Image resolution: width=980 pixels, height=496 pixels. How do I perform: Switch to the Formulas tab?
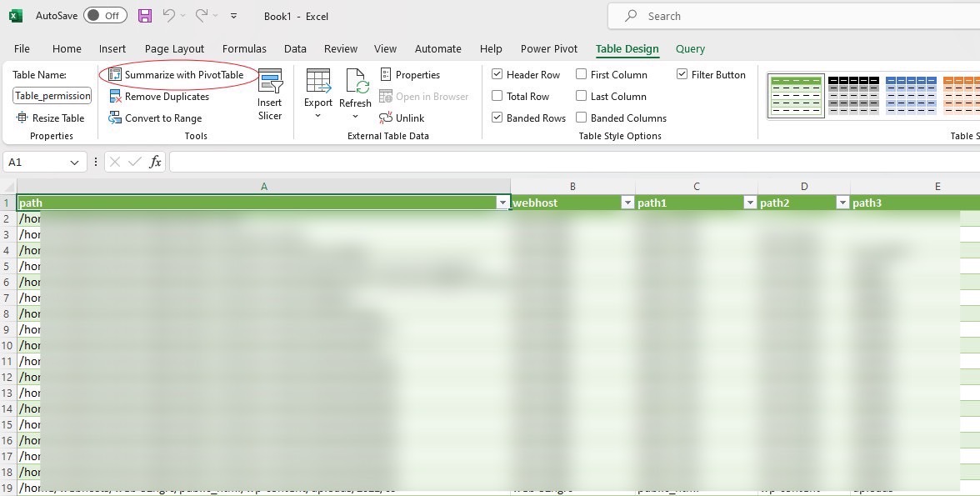point(244,49)
